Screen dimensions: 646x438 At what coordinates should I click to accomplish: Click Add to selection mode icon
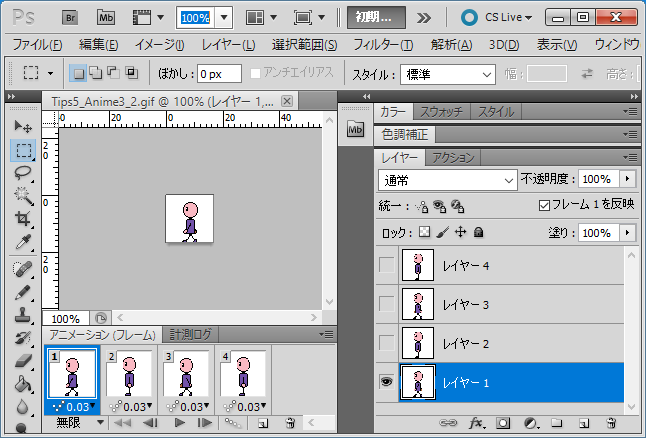point(96,73)
